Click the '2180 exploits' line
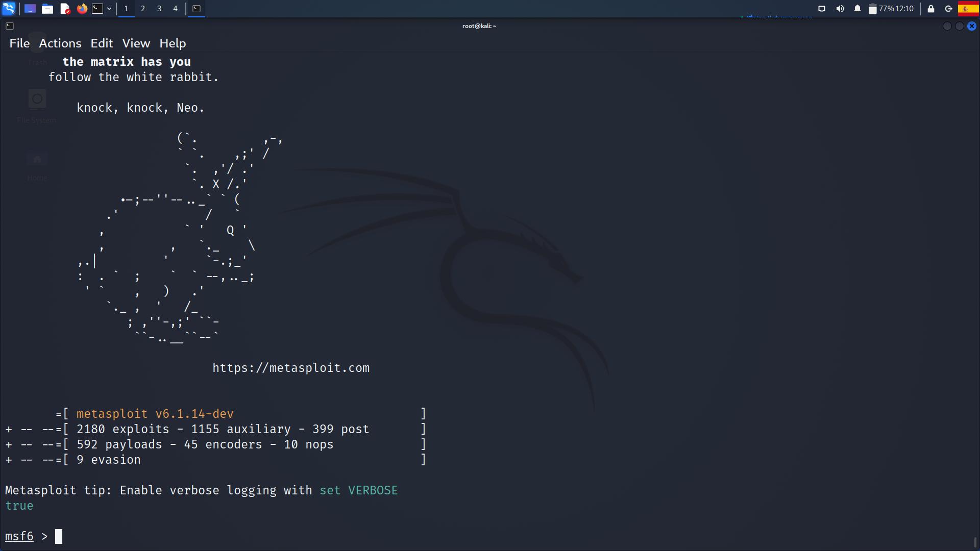 pos(215,429)
